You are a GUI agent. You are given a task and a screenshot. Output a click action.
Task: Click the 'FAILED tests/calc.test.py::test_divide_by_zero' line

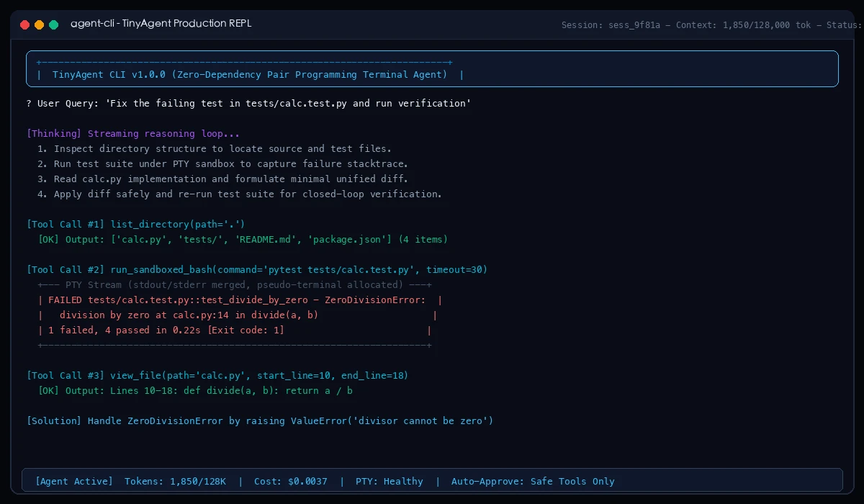(x=240, y=300)
